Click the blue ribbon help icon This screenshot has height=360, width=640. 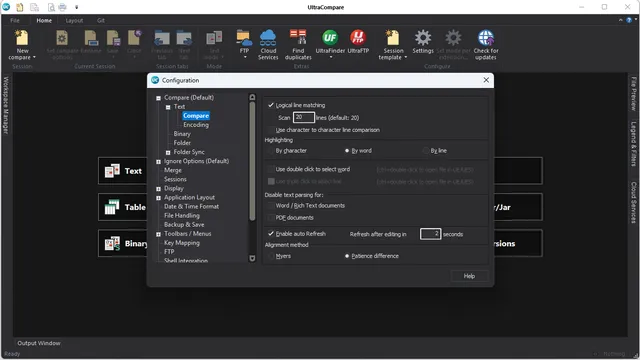(x=629, y=20)
